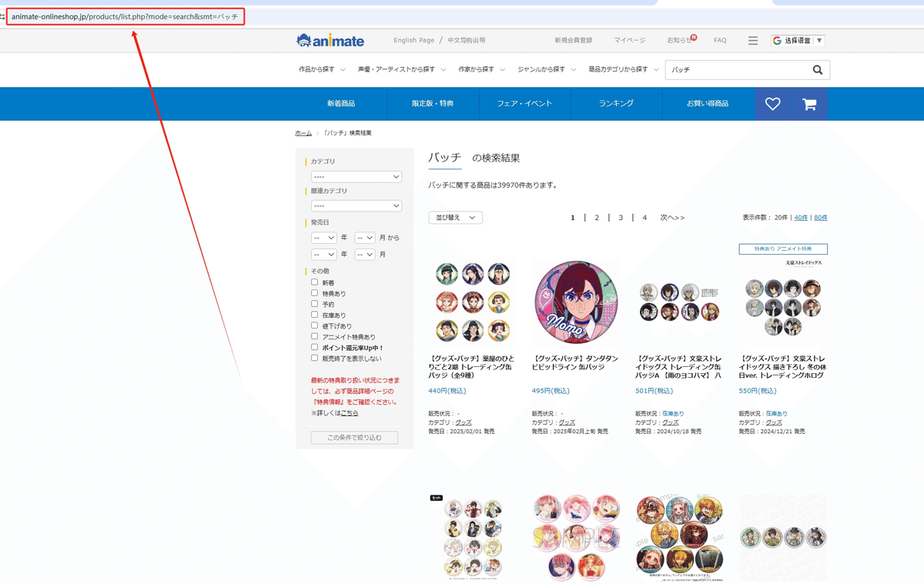Show 80件 results per page

821,218
